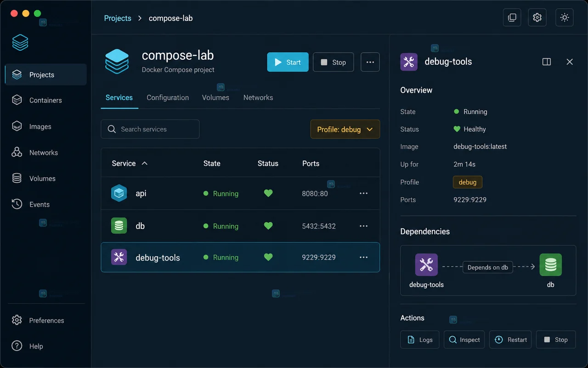The width and height of the screenshot is (588, 368).
Task: Click the 2m 14s uptime value
Action: click(x=464, y=164)
